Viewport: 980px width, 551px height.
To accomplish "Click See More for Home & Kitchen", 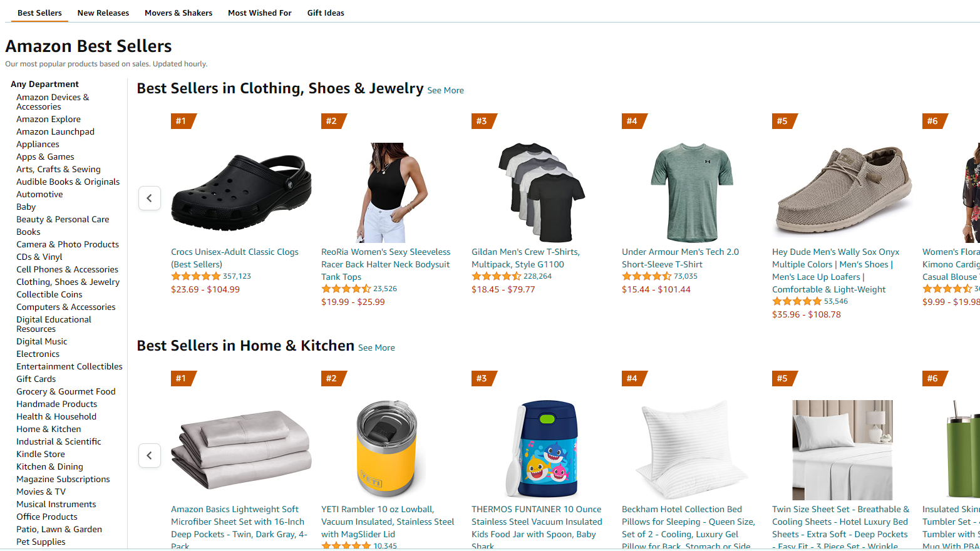I will [x=376, y=348].
